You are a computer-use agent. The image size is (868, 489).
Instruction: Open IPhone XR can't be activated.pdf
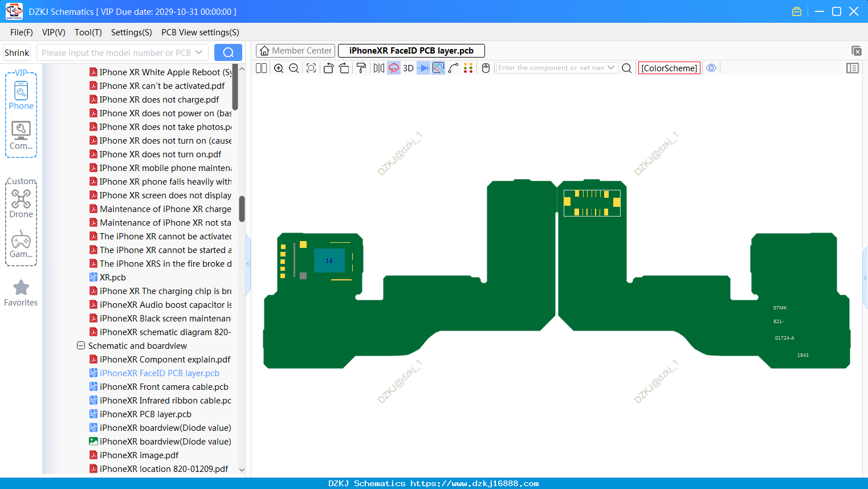162,85
